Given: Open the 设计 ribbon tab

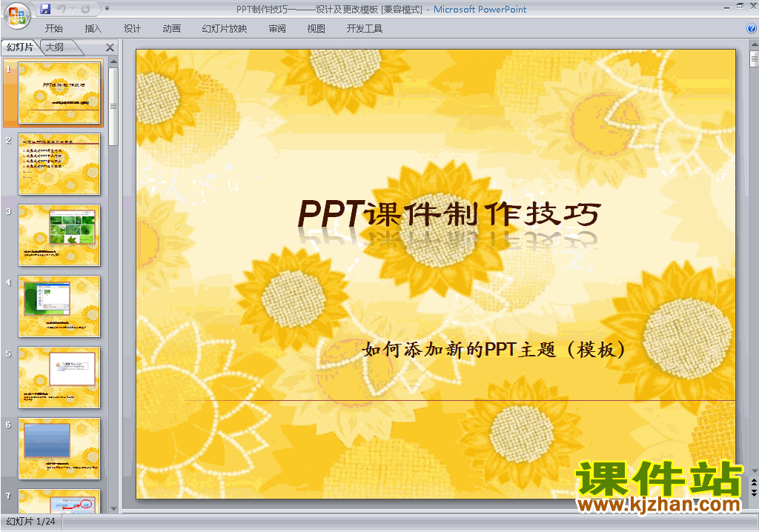Looking at the screenshot, I should (x=132, y=29).
